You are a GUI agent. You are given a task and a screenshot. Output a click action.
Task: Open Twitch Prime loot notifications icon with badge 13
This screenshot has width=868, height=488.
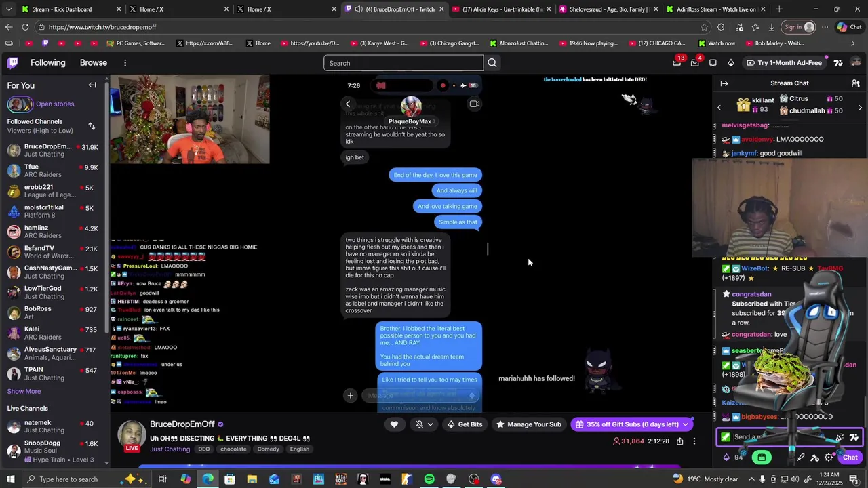tap(677, 62)
